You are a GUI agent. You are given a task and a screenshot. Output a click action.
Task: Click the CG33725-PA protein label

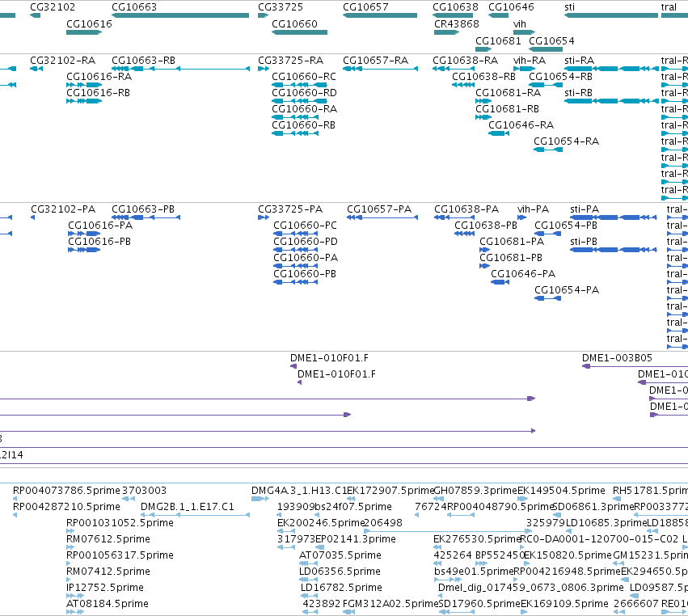coord(290,209)
